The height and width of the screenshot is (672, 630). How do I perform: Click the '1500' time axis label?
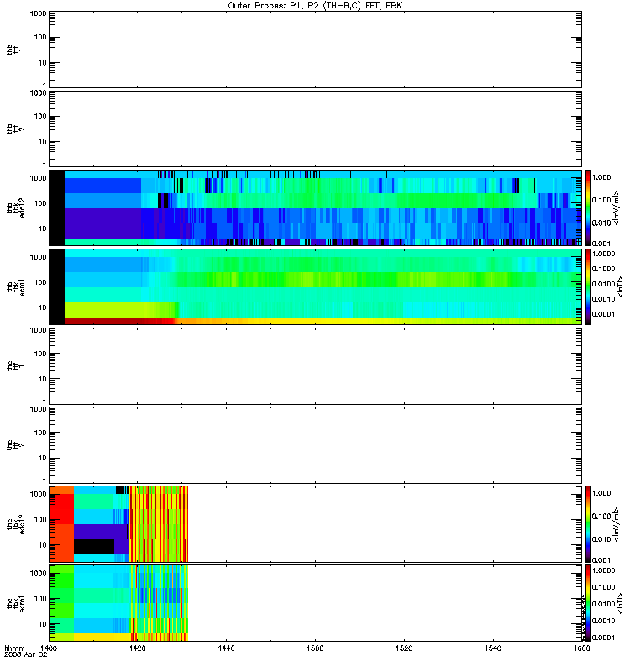315,648
